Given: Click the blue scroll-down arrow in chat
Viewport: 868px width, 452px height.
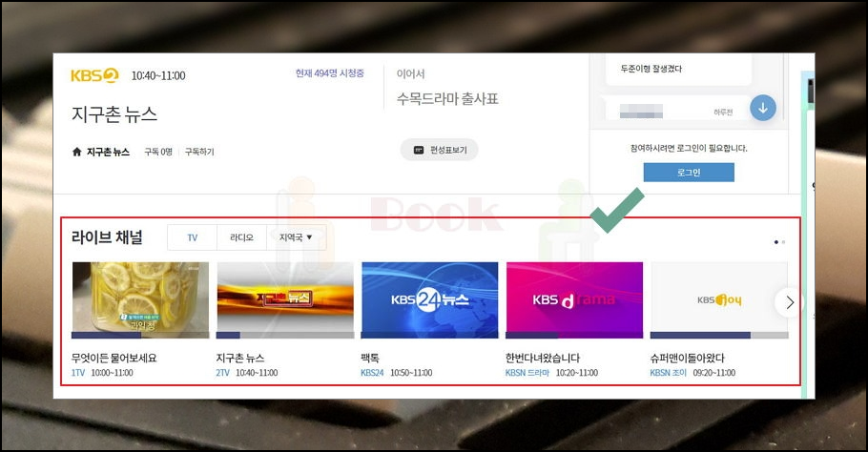Looking at the screenshot, I should pos(763,108).
